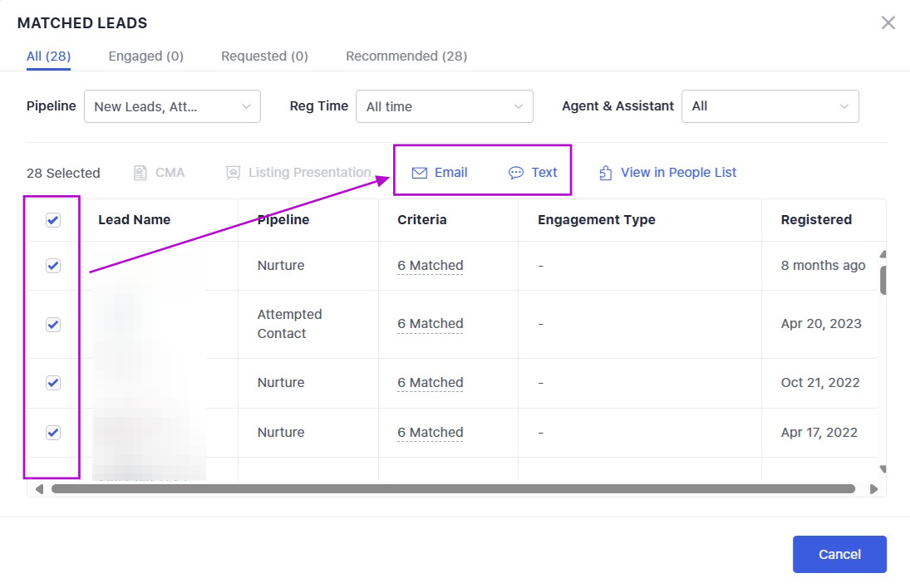910x588 pixels.
Task: Uncheck the Attempted Contact lead checkbox
Action: [53, 325]
